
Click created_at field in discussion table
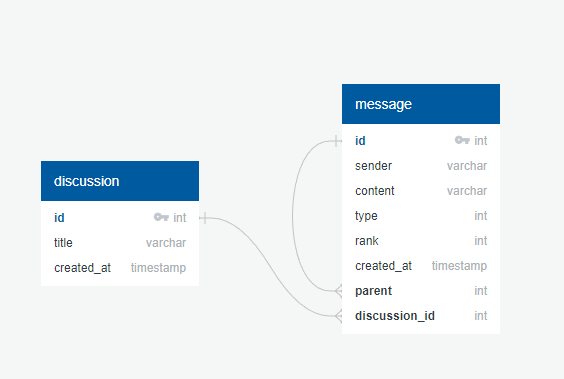(x=120, y=268)
